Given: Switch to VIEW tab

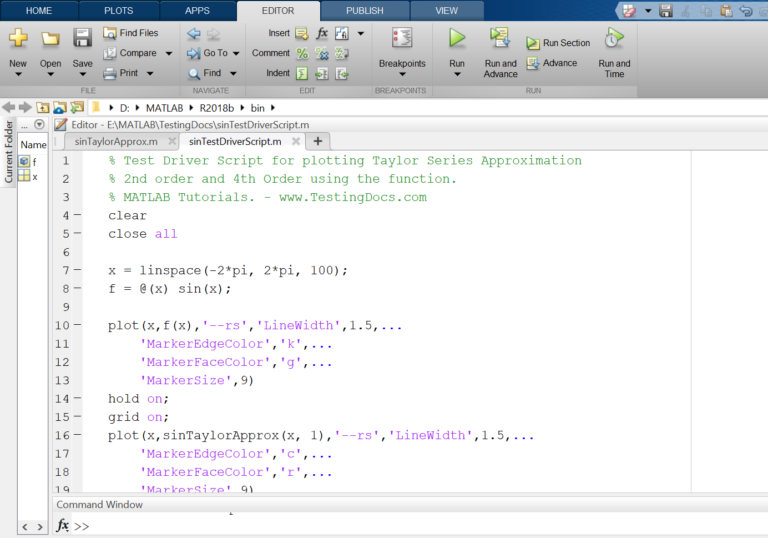Looking at the screenshot, I should (446, 11).
